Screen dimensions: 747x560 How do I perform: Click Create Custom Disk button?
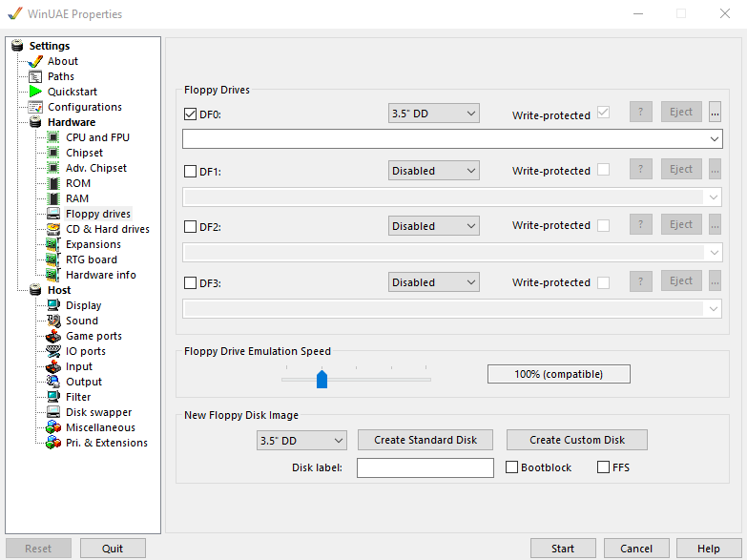tap(577, 440)
